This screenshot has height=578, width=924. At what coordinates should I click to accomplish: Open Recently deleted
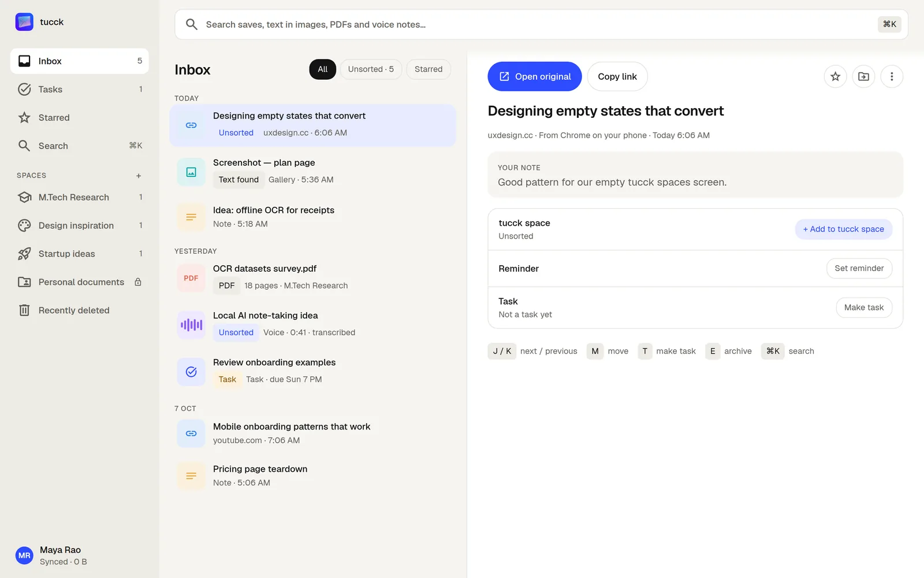coord(79,311)
